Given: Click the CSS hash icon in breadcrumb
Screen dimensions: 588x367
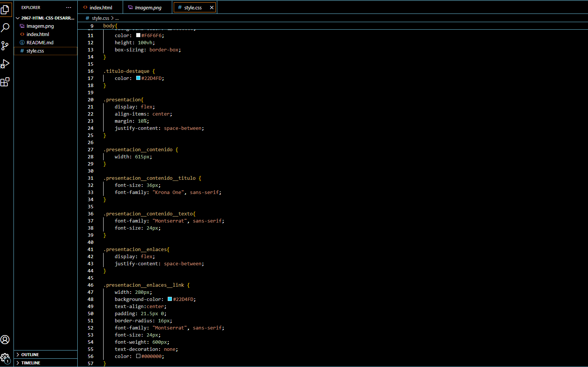Looking at the screenshot, I should 87,18.
